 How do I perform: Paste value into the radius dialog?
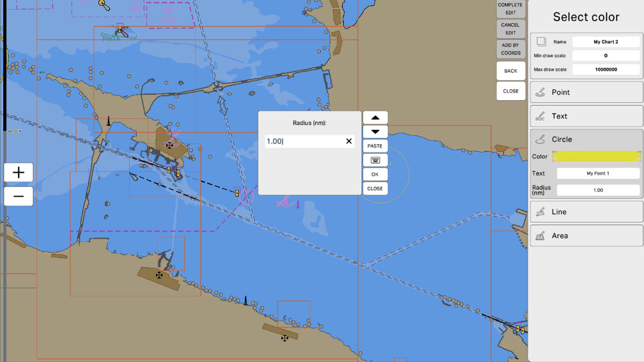[x=375, y=146]
